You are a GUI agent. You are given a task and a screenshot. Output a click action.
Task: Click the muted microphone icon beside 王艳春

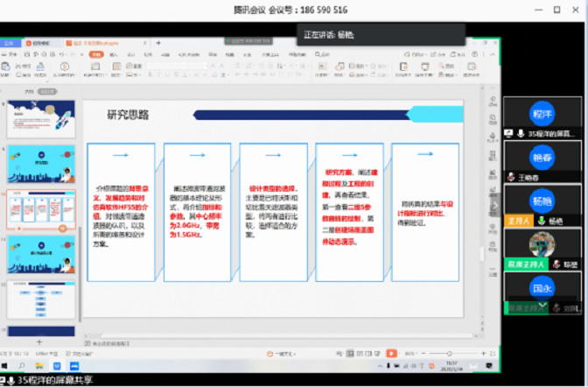pyautogui.click(x=509, y=178)
